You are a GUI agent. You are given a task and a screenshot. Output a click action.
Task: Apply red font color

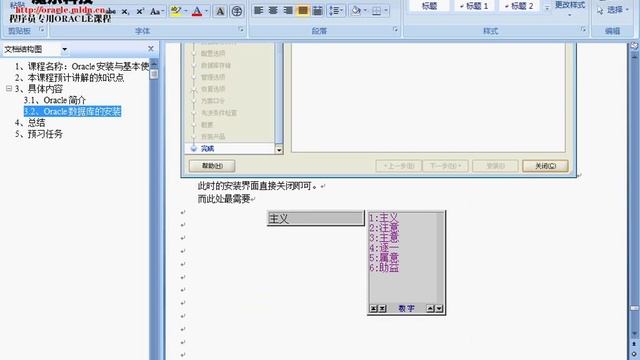197,11
